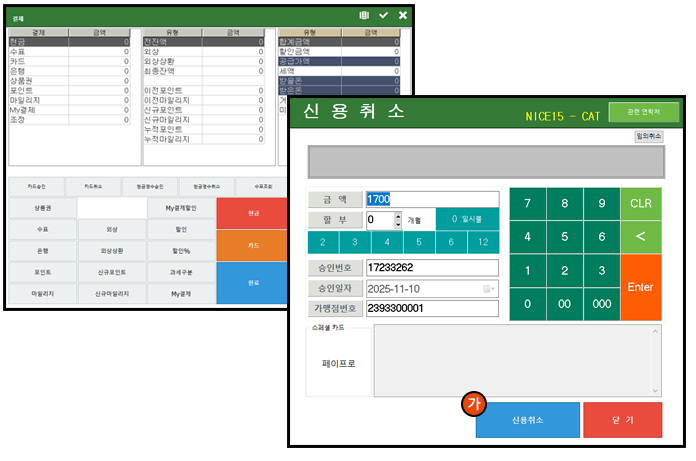Tap the 00 keypad key
This screenshot has height=461, width=696.
click(x=565, y=304)
